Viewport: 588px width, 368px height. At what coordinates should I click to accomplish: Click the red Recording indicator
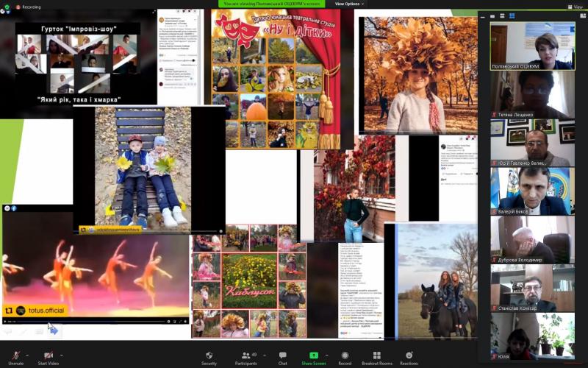29,7
